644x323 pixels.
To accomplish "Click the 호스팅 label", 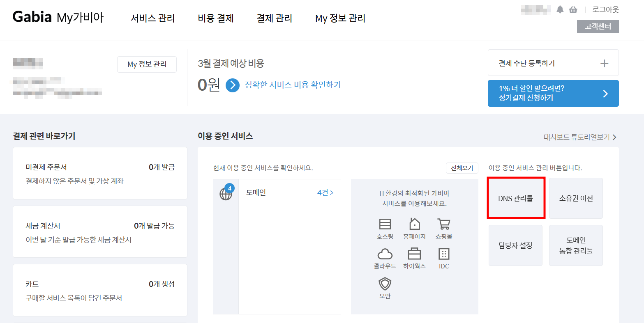I will point(385,236).
